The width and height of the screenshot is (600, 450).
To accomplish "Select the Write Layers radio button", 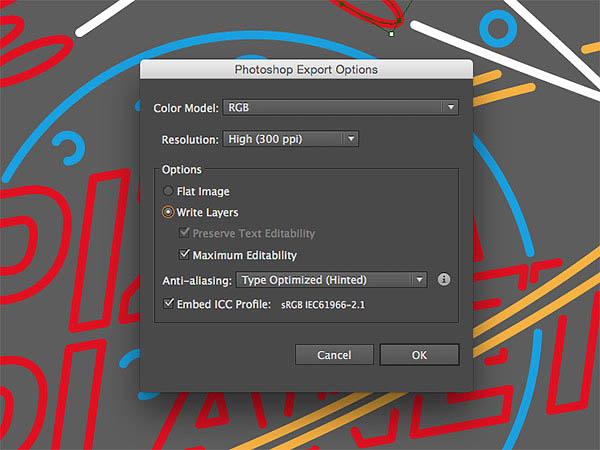I will pyautogui.click(x=168, y=212).
